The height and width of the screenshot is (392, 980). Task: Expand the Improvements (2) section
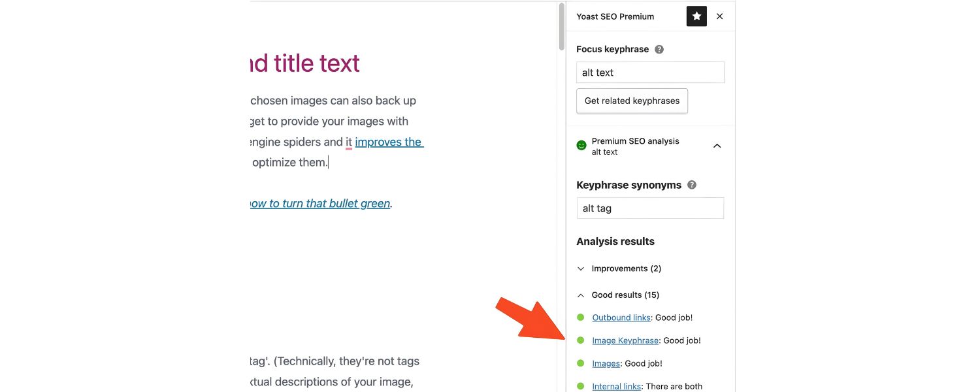pos(581,268)
